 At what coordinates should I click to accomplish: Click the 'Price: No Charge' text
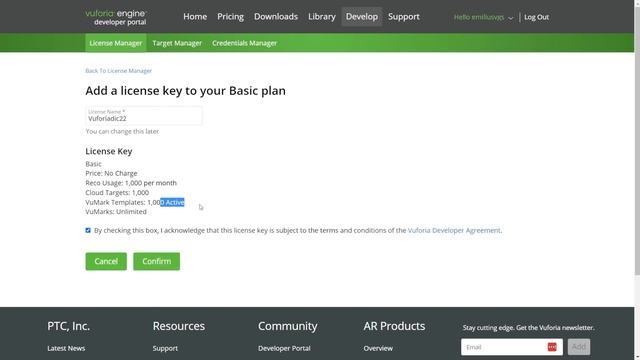[111, 173]
